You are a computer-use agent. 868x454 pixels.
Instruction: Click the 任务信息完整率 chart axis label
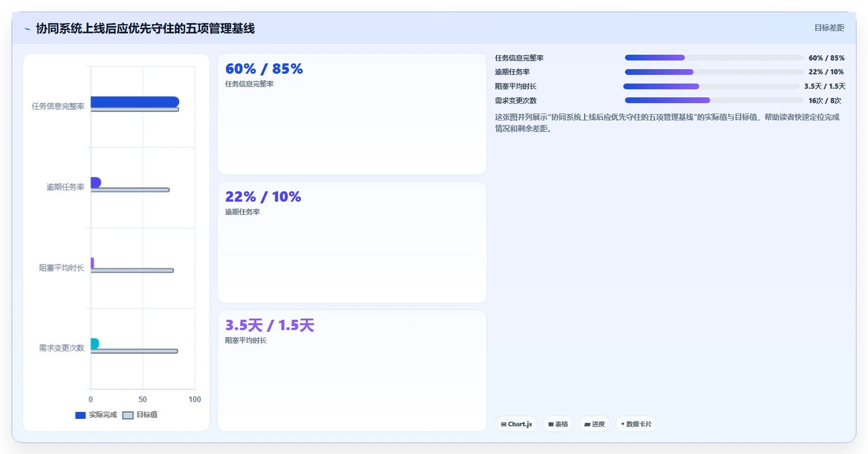click(x=58, y=107)
